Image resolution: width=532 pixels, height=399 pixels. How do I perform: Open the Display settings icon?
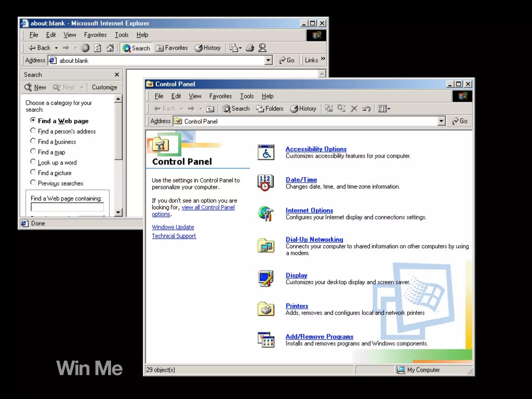pos(265,278)
